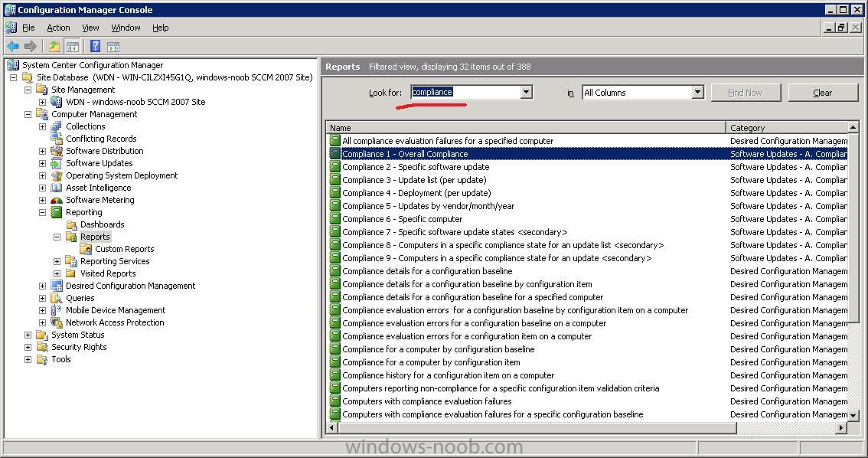The height and width of the screenshot is (458, 868).
Task: Select Compliance 5 - Updates by vendor/month/year
Action: click(x=429, y=206)
